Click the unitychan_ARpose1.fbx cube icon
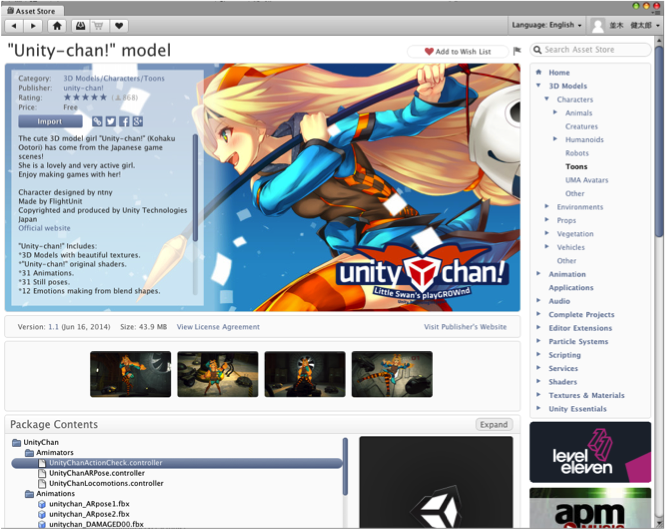Screen dimensions: 665x529 coord(42,504)
